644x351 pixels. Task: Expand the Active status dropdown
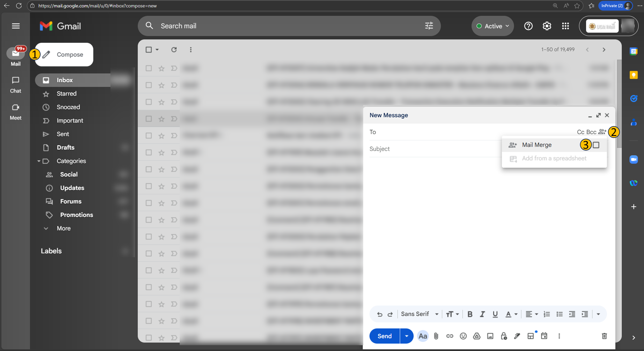[493, 26]
